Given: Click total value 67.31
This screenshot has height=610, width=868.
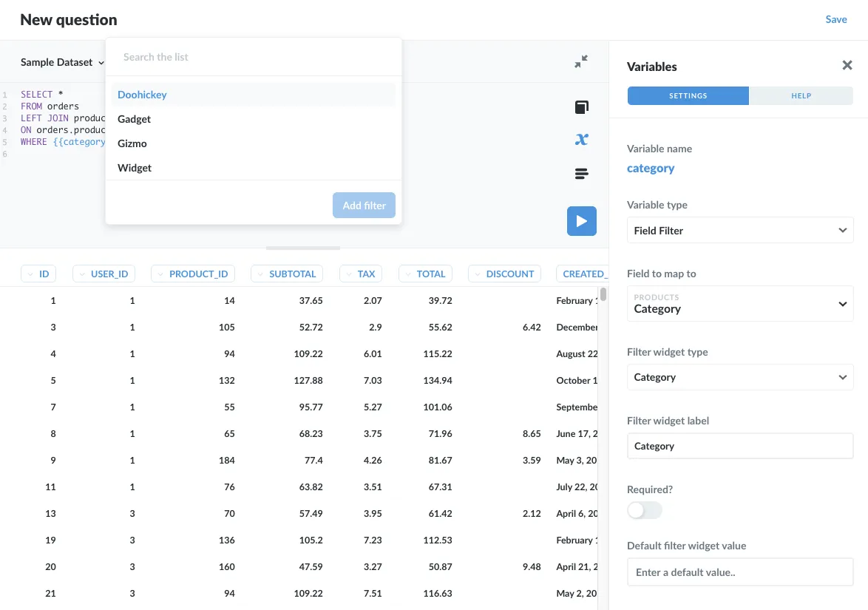Looking at the screenshot, I should click(x=440, y=487).
